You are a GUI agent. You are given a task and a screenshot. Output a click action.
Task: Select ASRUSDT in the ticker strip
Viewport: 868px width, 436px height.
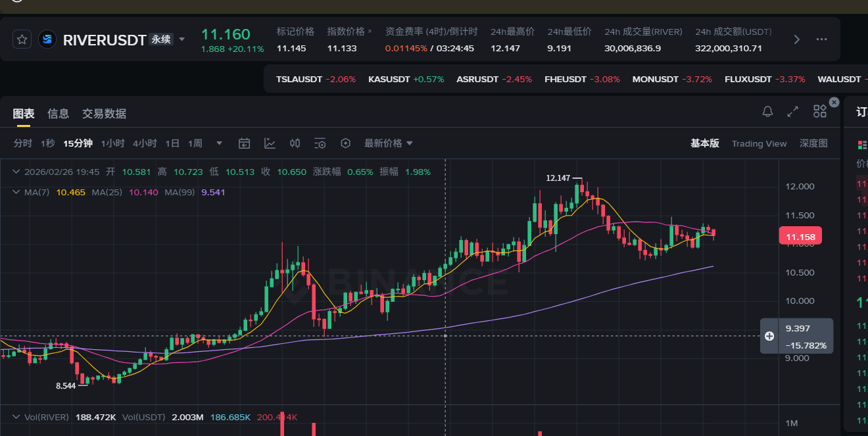pyautogui.click(x=494, y=80)
